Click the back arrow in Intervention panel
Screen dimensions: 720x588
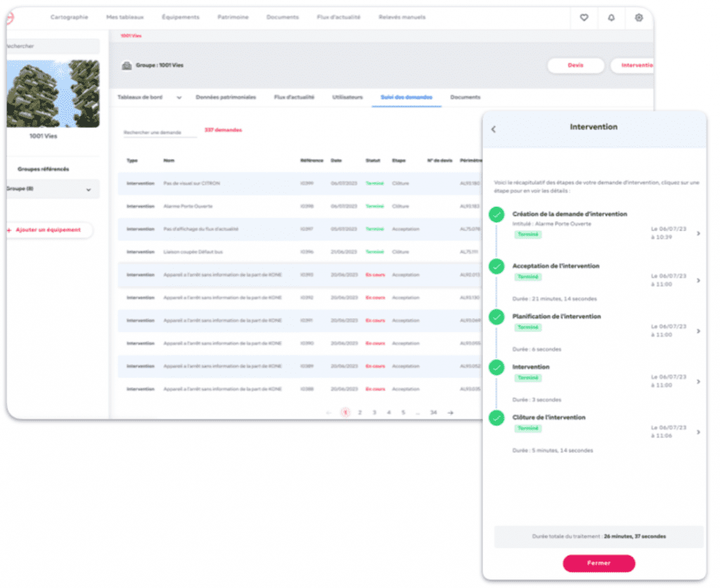click(x=494, y=129)
